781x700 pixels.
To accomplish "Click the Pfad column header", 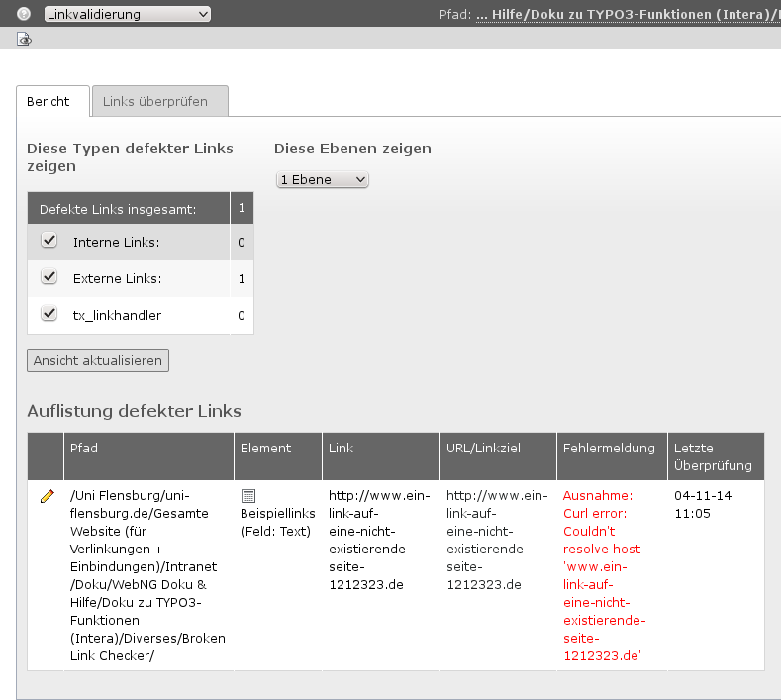I will pyautogui.click(x=84, y=449).
